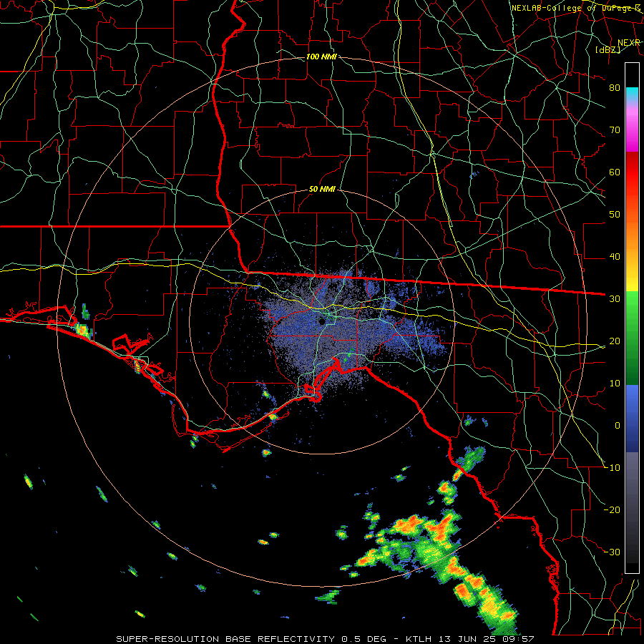The height and width of the screenshot is (644, 644).
Task: Click the 50 NMI range ring label
Action: click(322, 190)
